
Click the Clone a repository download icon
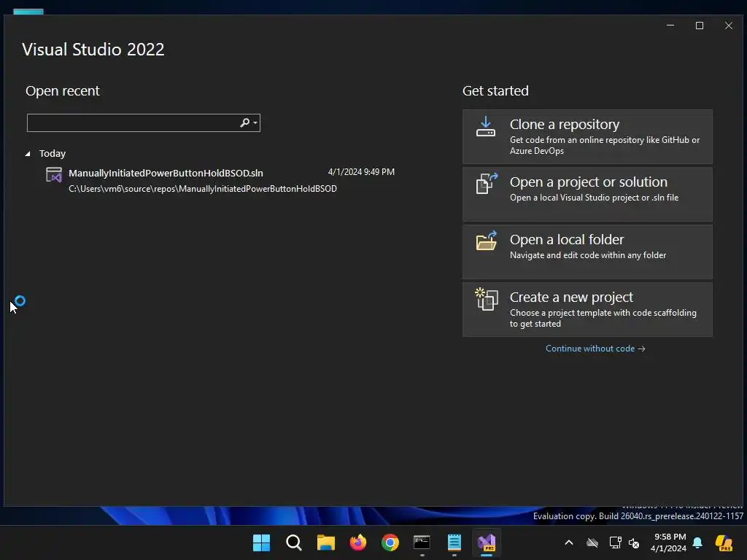tap(485, 127)
